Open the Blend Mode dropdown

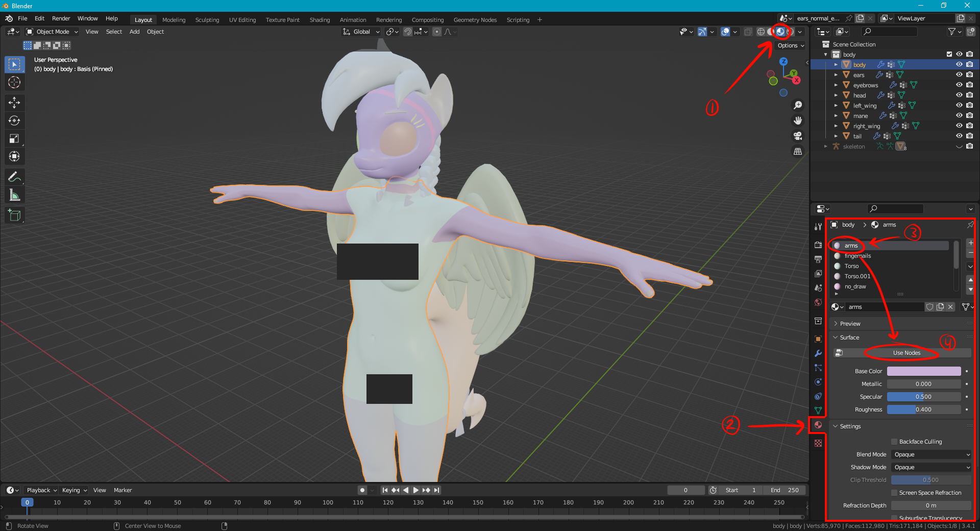coord(932,454)
